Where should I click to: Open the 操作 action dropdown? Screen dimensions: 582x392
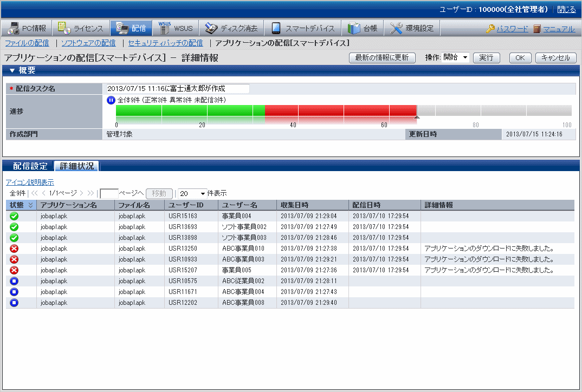coord(455,58)
